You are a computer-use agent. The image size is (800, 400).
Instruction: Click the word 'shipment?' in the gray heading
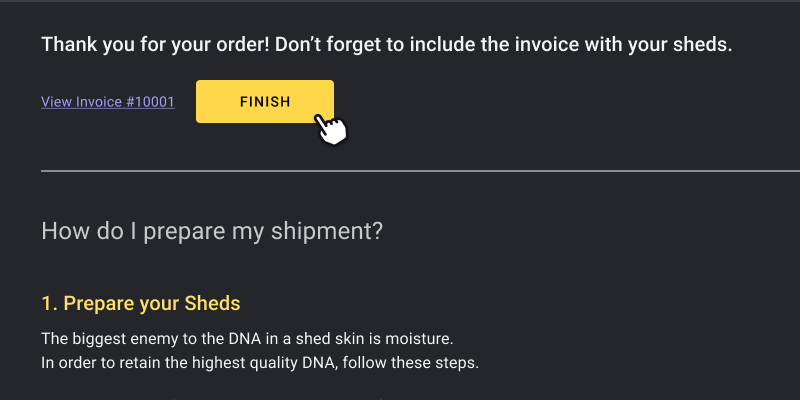click(x=327, y=231)
